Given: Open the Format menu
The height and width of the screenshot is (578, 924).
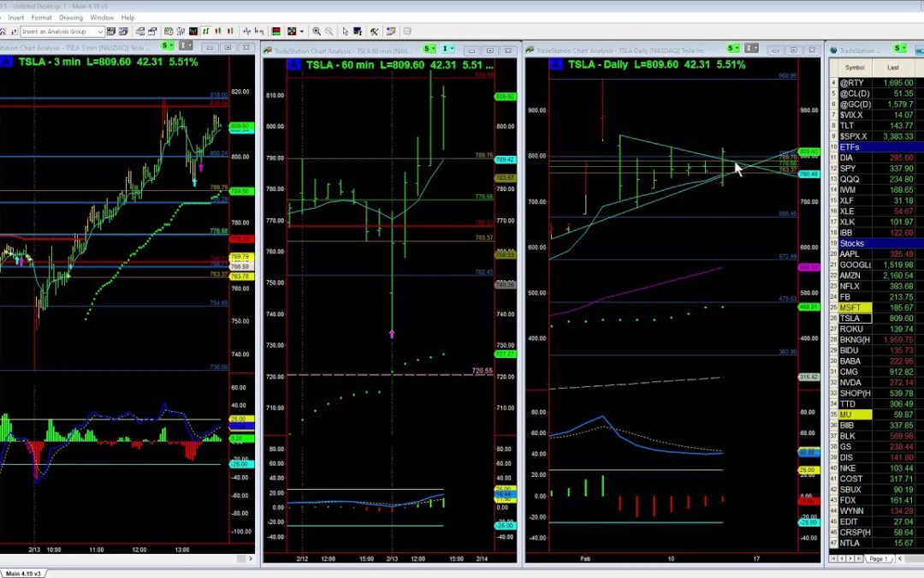Looking at the screenshot, I should pyautogui.click(x=41, y=18).
